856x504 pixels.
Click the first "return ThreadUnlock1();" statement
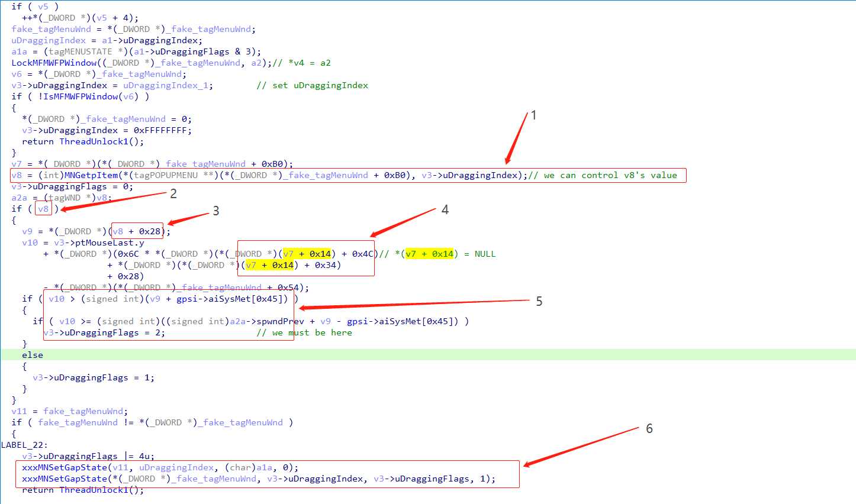[83, 141]
